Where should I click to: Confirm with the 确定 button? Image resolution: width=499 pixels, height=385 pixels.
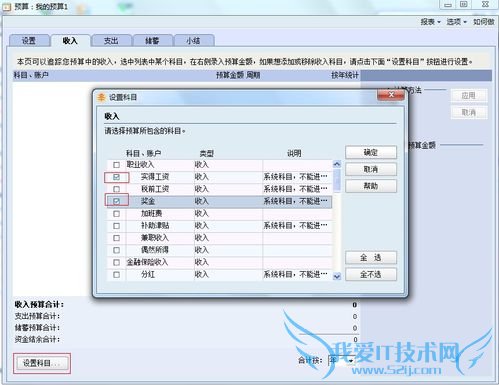371,152
